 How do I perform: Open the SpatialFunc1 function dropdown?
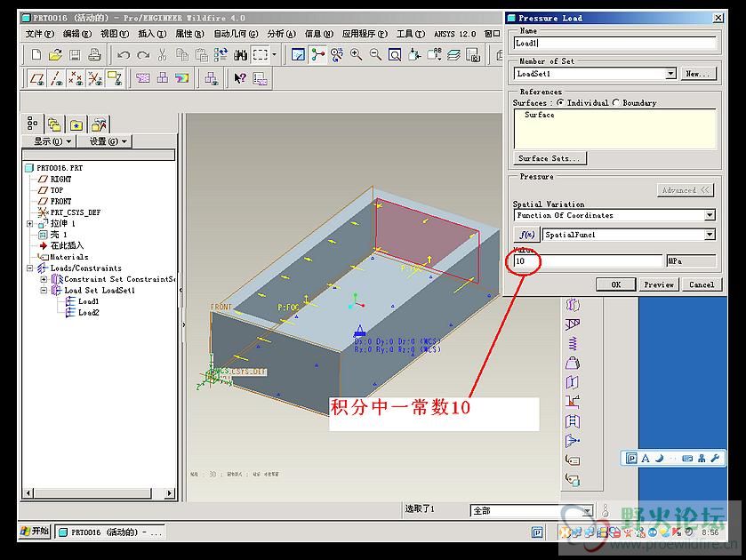[x=710, y=235]
